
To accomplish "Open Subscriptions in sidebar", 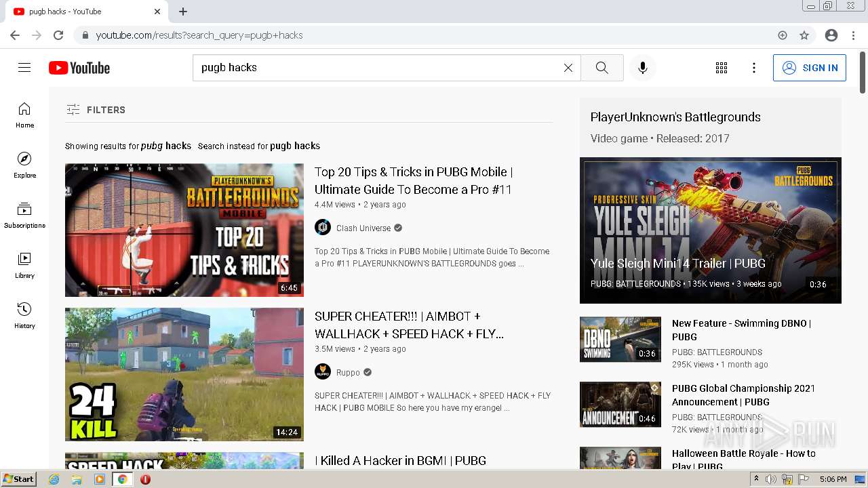I will pos(24,216).
